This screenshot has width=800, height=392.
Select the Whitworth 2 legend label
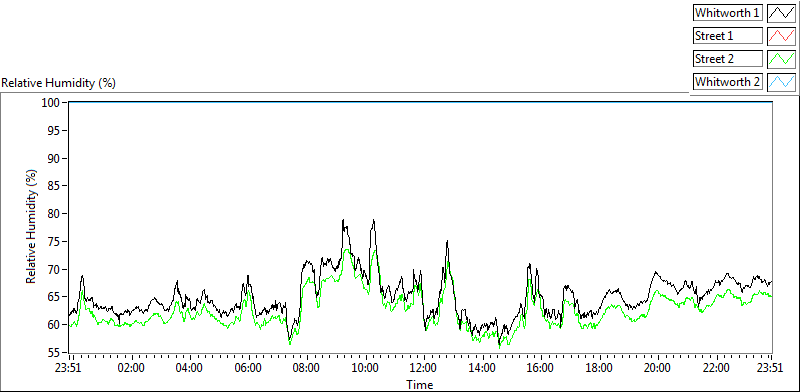(728, 82)
